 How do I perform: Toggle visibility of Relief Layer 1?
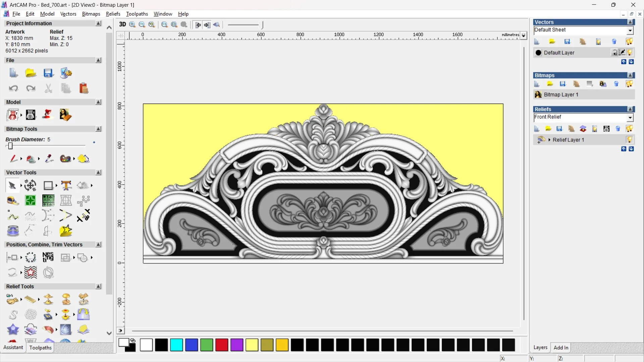(630, 140)
